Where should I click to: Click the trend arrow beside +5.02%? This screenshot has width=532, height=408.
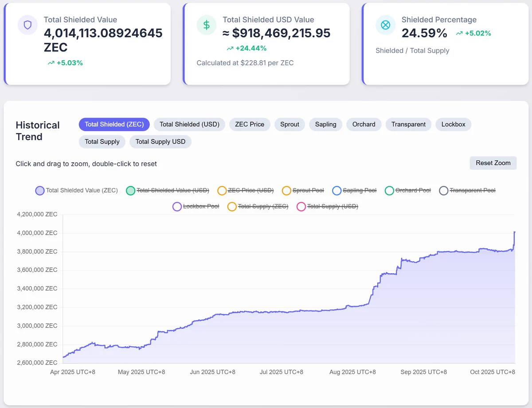[459, 33]
